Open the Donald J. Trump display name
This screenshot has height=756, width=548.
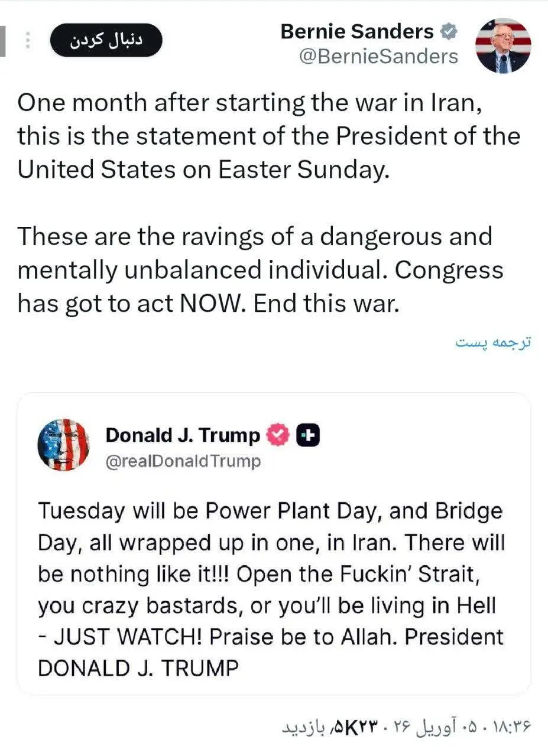[183, 435]
